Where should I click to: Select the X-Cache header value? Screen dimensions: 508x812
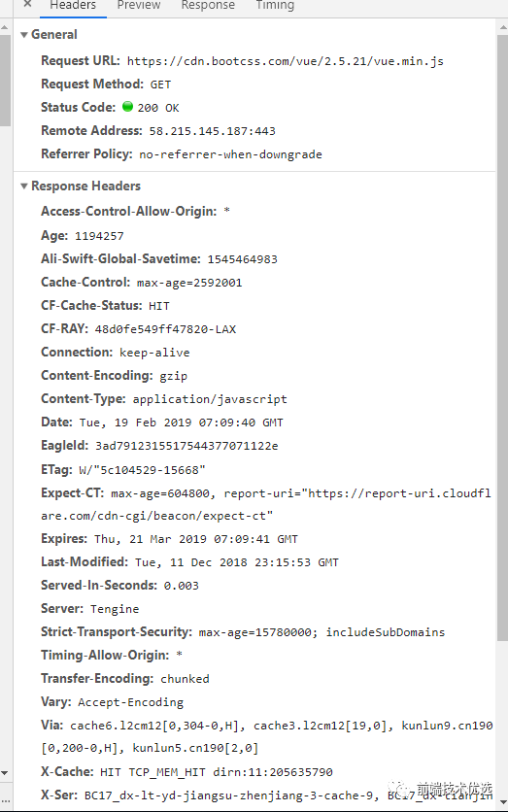(x=216, y=772)
